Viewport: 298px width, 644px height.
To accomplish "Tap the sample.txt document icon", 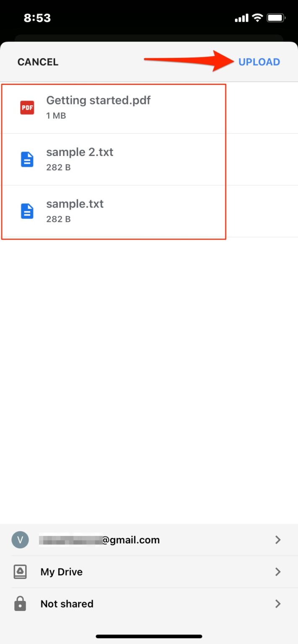I will (27, 211).
